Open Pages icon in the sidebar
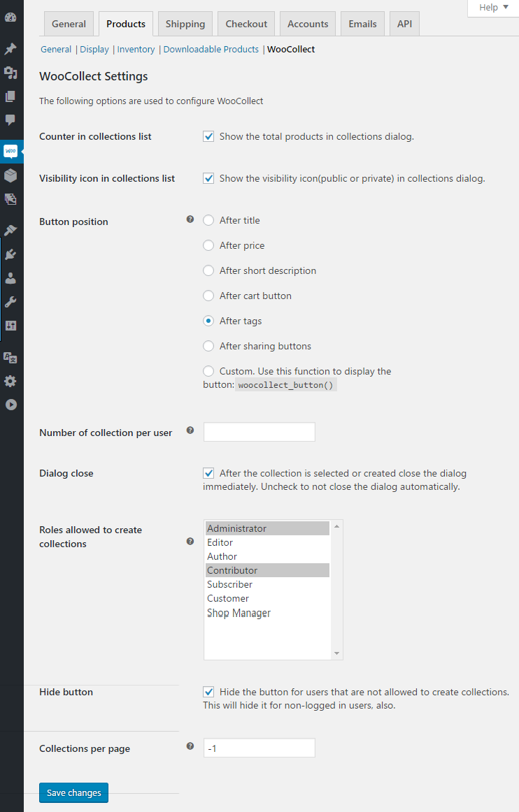Image resolution: width=519 pixels, height=812 pixels. click(x=10, y=96)
